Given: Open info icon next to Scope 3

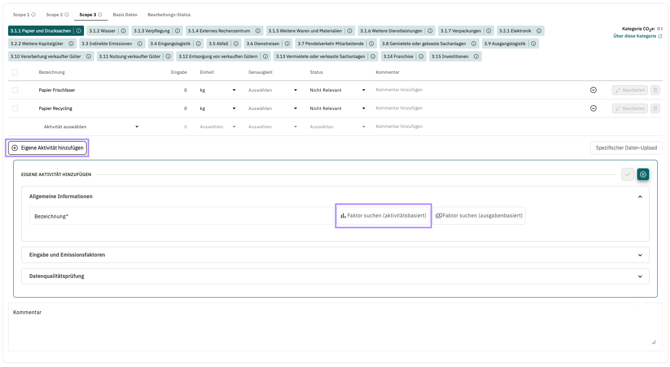Looking at the screenshot, I should (100, 15).
